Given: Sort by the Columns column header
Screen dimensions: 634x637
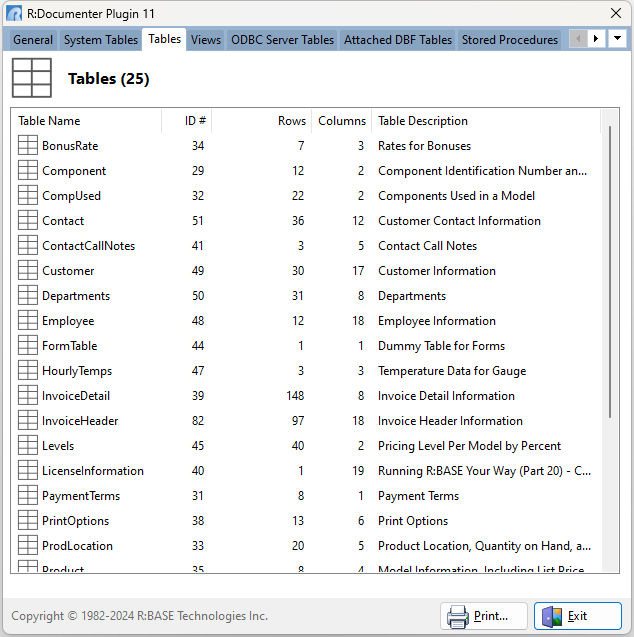Looking at the screenshot, I should pyautogui.click(x=342, y=121).
